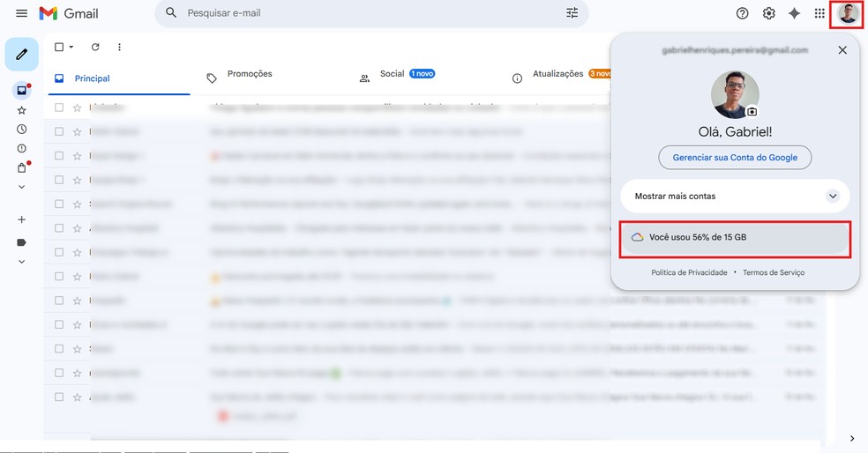Click Gerenciar sua Conta do Google

tap(735, 158)
